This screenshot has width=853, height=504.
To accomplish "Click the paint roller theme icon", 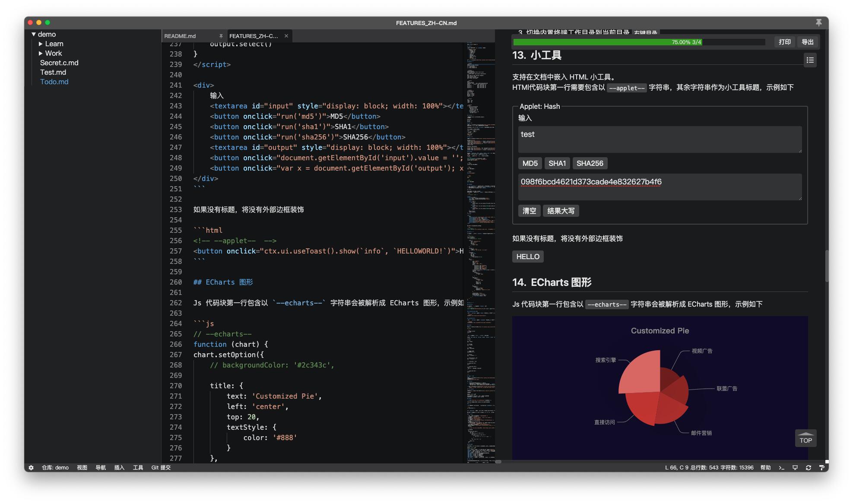I will click(821, 468).
